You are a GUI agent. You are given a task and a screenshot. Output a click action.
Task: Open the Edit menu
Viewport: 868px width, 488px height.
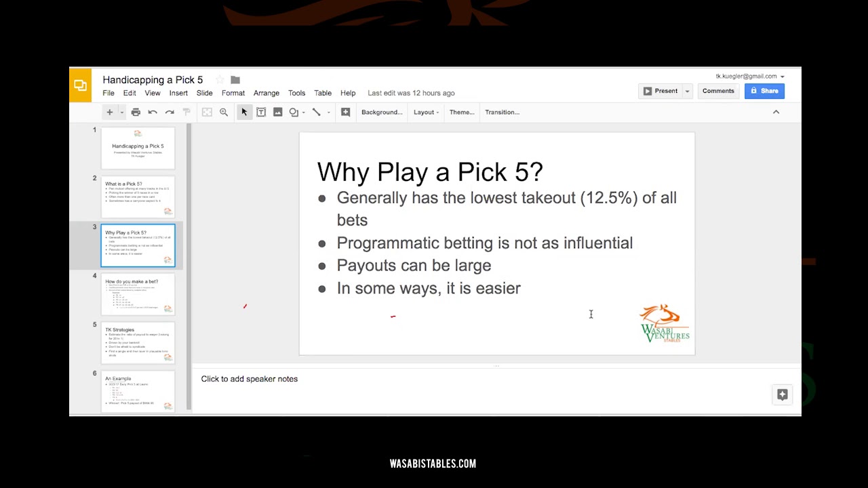coord(130,93)
